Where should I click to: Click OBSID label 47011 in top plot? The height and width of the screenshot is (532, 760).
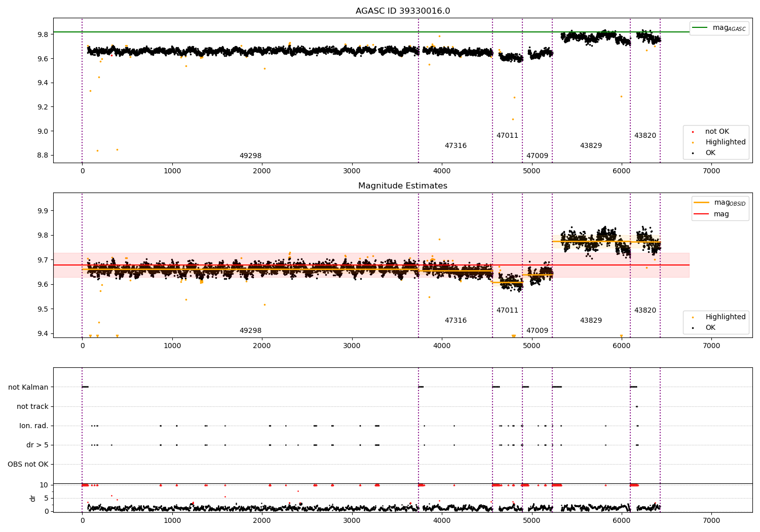coord(507,136)
